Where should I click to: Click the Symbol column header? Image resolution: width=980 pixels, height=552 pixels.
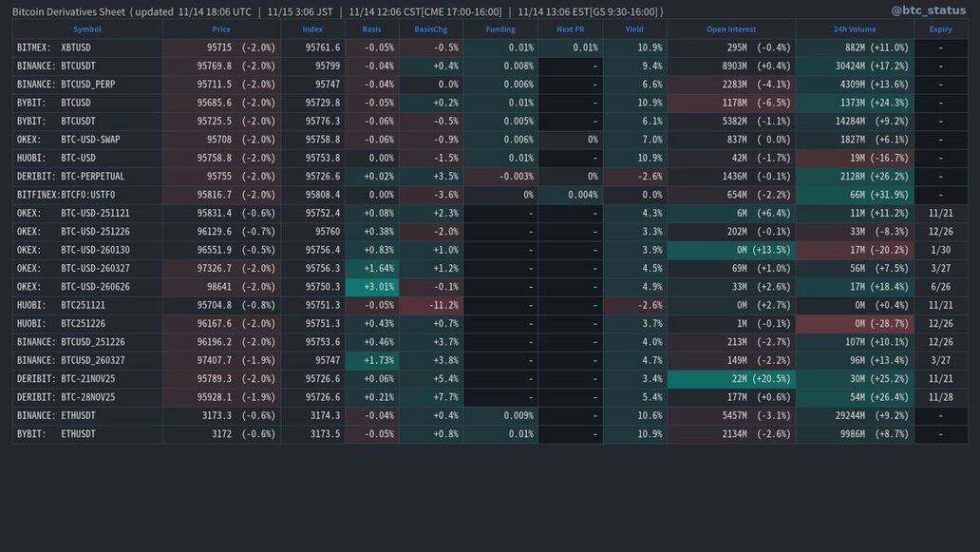click(x=86, y=29)
